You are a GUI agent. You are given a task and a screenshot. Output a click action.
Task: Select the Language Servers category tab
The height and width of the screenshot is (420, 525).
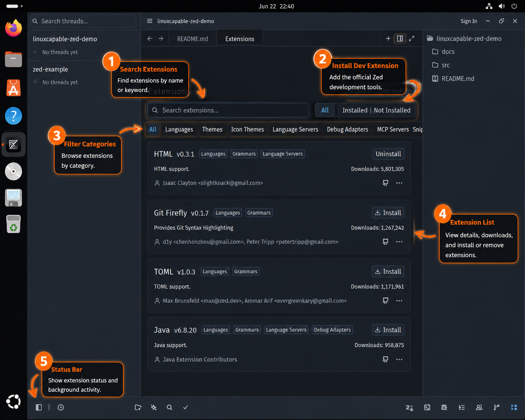coord(295,130)
